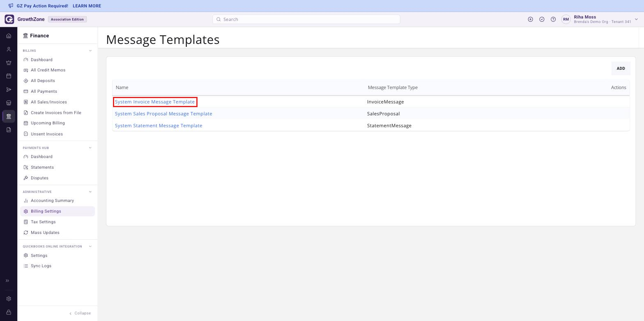Open Events via the calendar icon
This screenshot has width=644, height=321.
point(9,76)
